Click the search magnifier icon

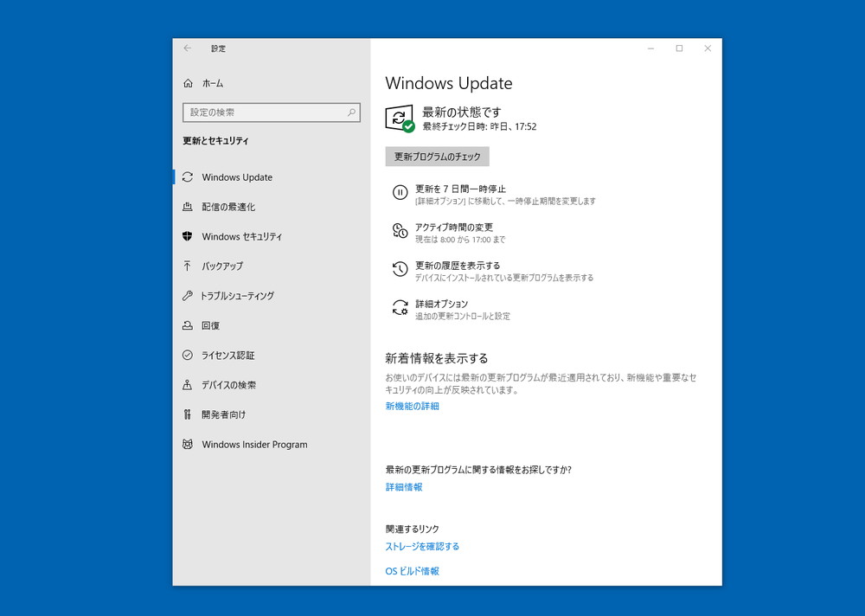tap(351, 112)
